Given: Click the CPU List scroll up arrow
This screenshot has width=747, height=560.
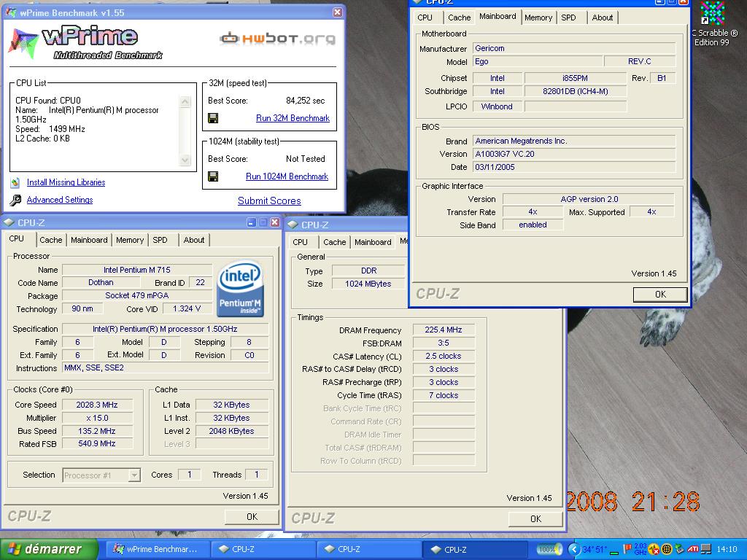Looking at the screenshot, I should point(185,101).
